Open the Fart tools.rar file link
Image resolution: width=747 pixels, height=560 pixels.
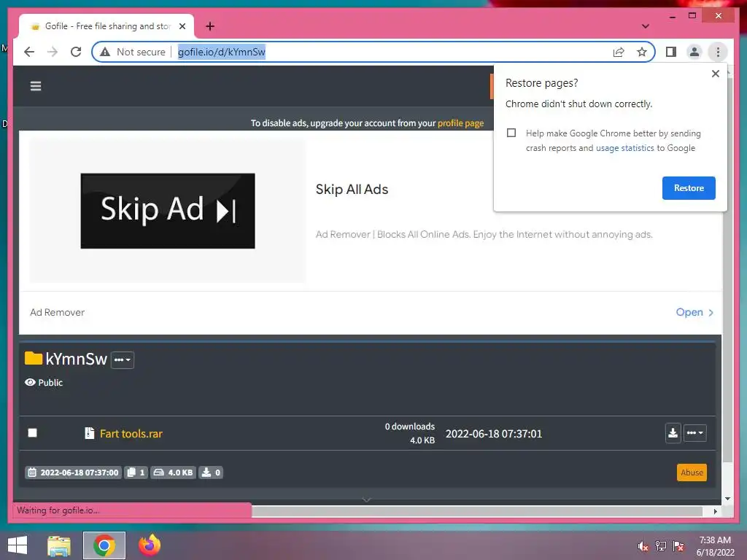131,434
